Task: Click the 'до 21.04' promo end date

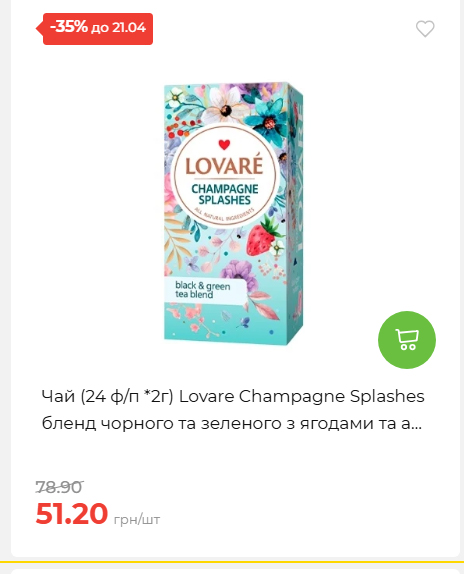Action: [118, 27]
